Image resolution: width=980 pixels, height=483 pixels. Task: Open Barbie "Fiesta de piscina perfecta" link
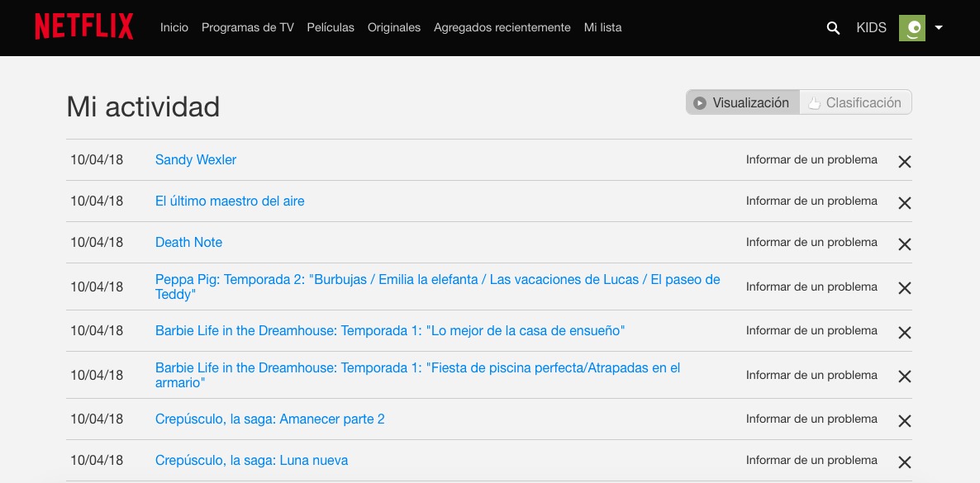pos(417,375)
